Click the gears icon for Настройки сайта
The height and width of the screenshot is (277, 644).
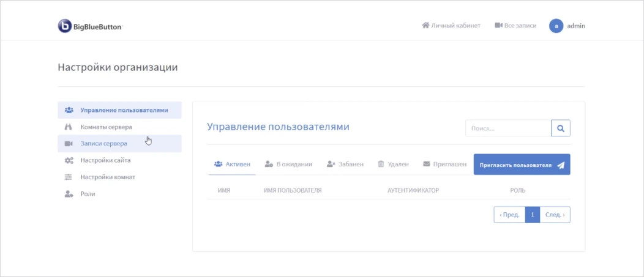coord(69,160)
